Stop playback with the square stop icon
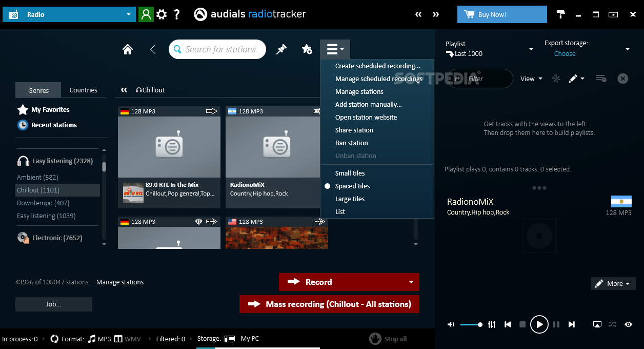Viewport: 644px width, 349px height. click(522, 324)
